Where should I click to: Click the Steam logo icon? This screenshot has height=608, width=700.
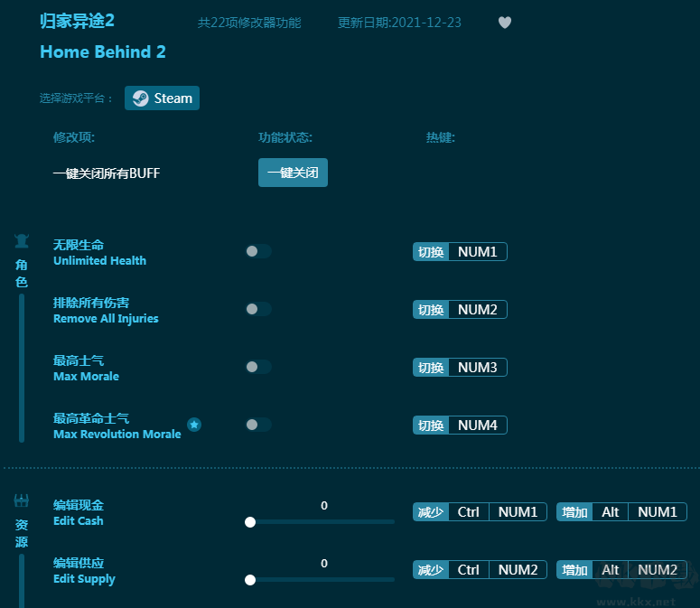tap(140, 98)
